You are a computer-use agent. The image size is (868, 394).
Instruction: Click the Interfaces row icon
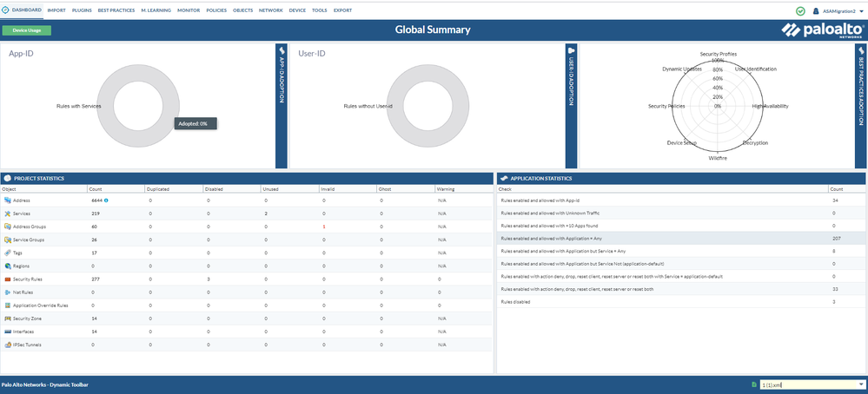pyautogui.click(x=7, y=332)
